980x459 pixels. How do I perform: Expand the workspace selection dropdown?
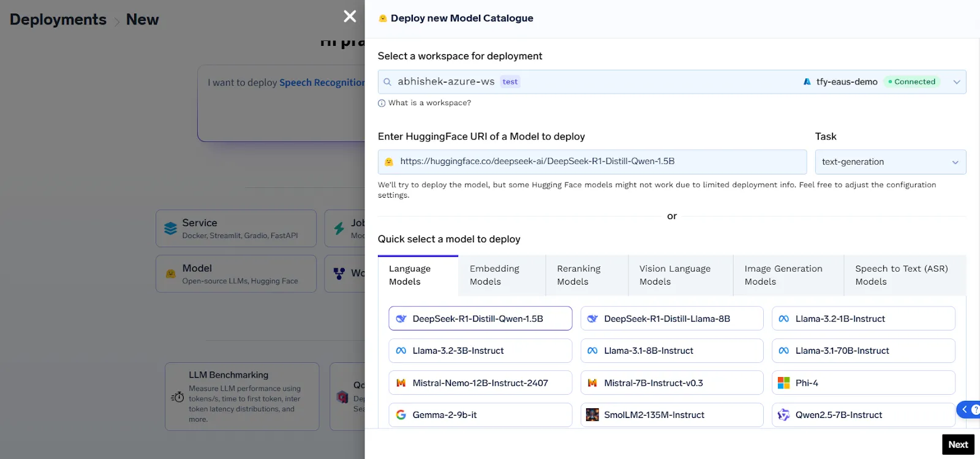click(956, 82)
